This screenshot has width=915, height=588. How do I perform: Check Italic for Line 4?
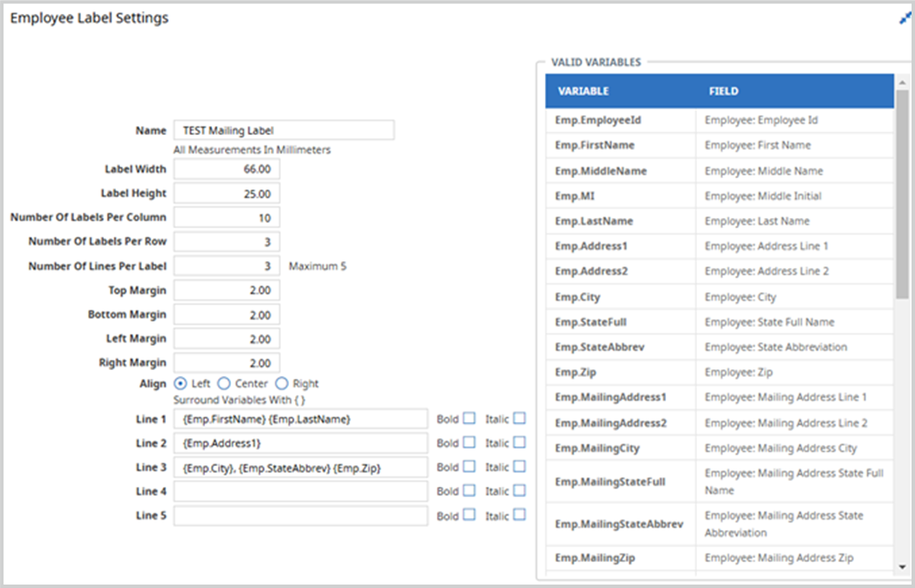[x=520, y=490]
